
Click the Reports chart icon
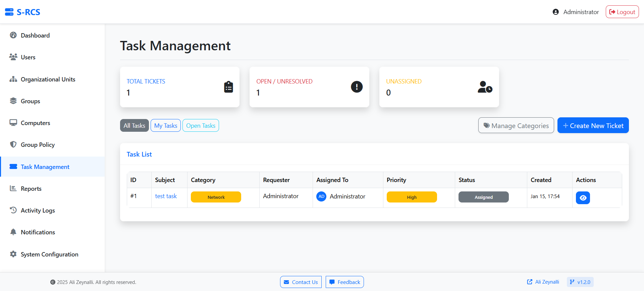13,188
